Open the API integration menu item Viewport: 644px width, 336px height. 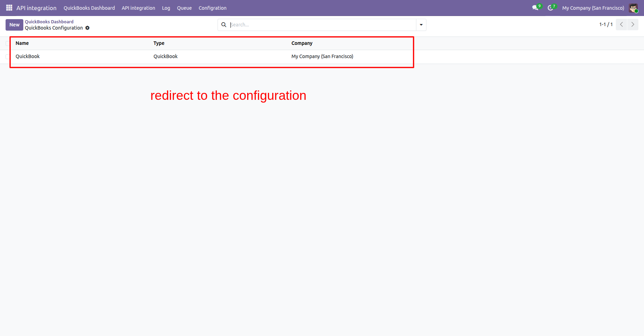138,8
